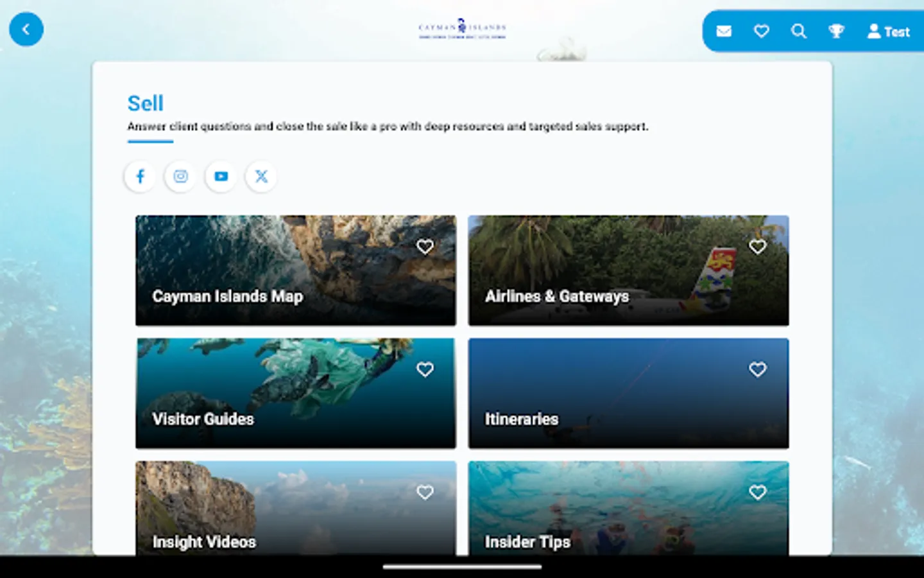
Task: Open the Test user profile
Action: [x=888, y=31]
